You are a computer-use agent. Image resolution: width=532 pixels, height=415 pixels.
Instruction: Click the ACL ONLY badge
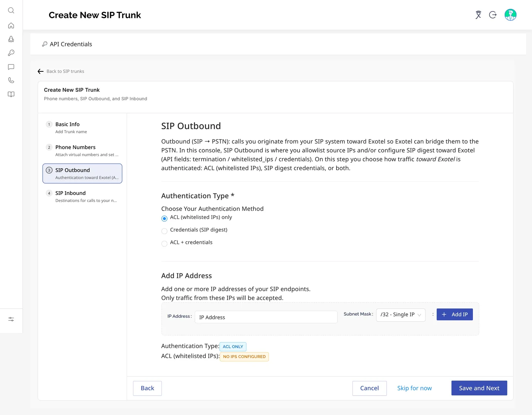click(x=233, y=347)
